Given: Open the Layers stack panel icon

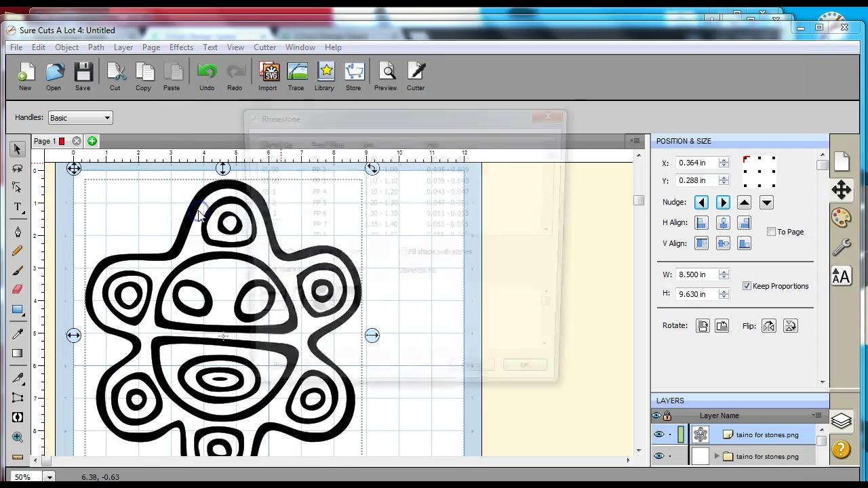Looking at the screenshot, I should tap(842, 421).
